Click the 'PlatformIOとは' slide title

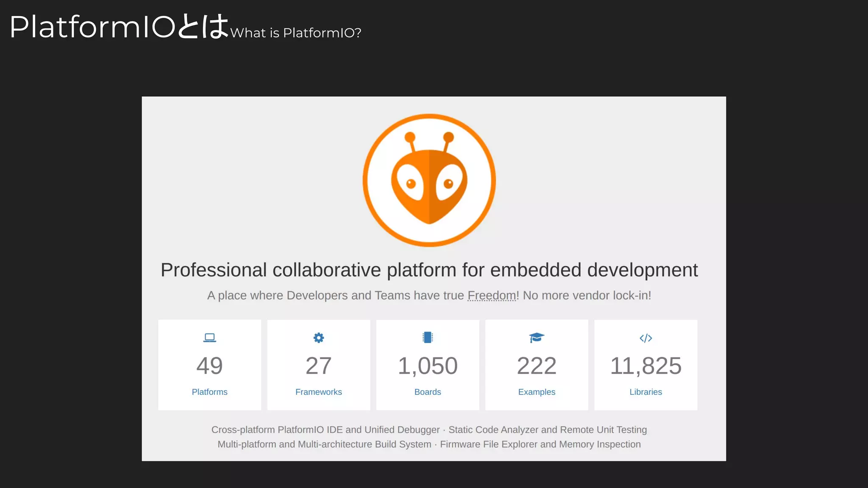coord(119,27)
